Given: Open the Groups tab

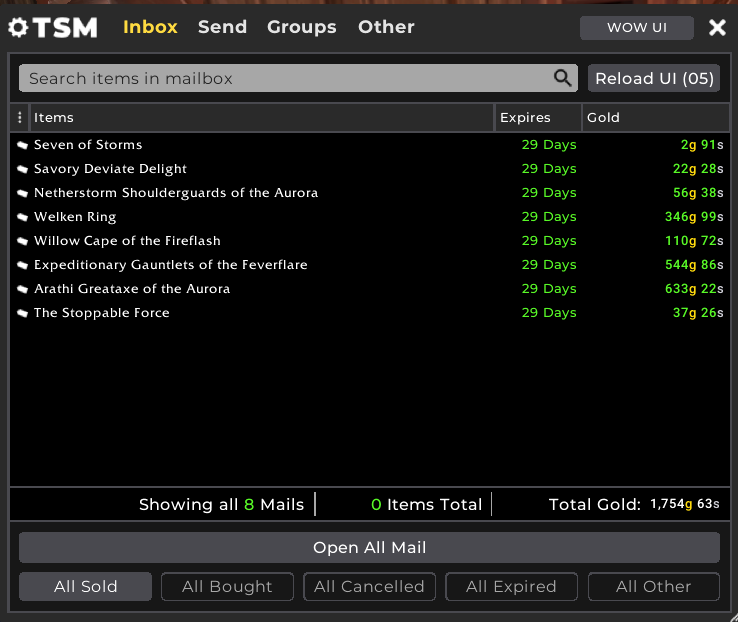Looking at the screenshot, I should pyautogui.click(x=302, y=27).
